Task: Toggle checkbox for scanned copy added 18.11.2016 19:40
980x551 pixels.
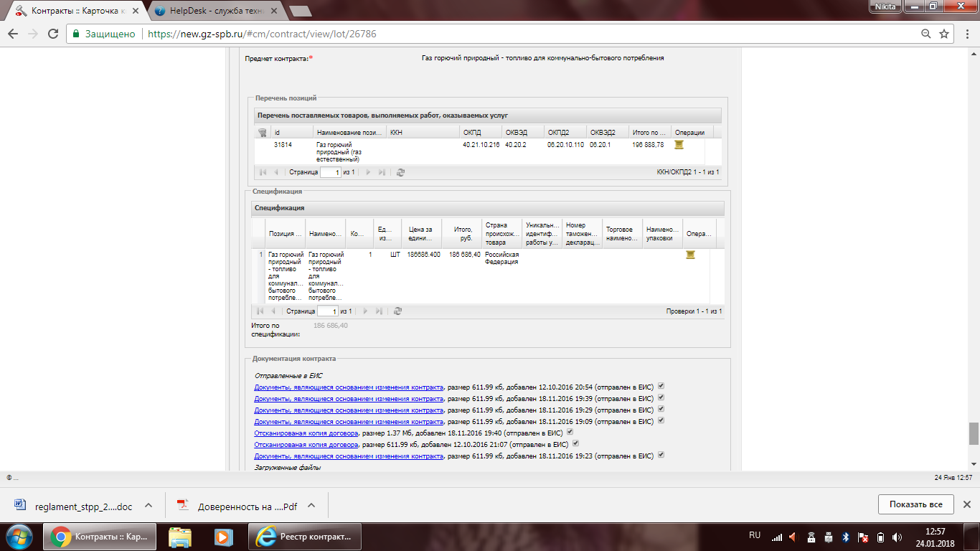Action: 570,433
